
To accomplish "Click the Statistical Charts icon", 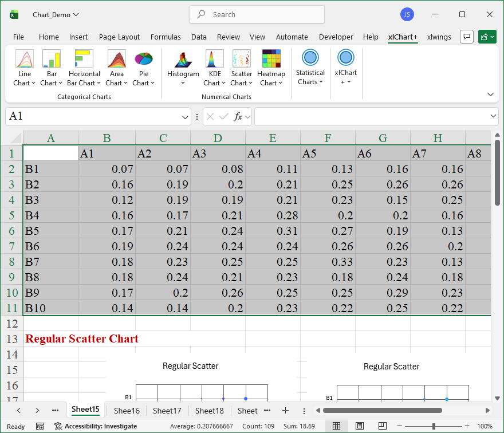I will coord(310,58).
